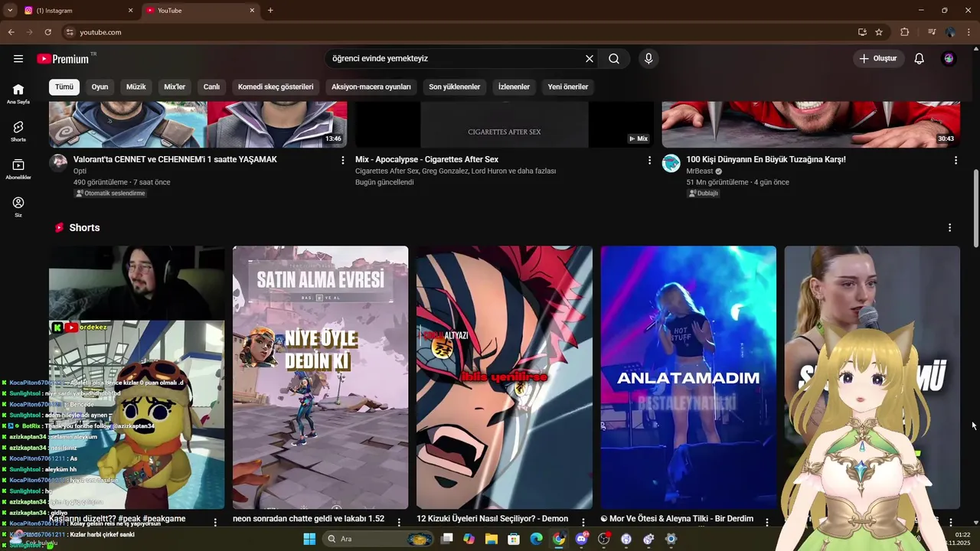Bookmark this page with star icon
980x551 pixels.
pos(879,32)
